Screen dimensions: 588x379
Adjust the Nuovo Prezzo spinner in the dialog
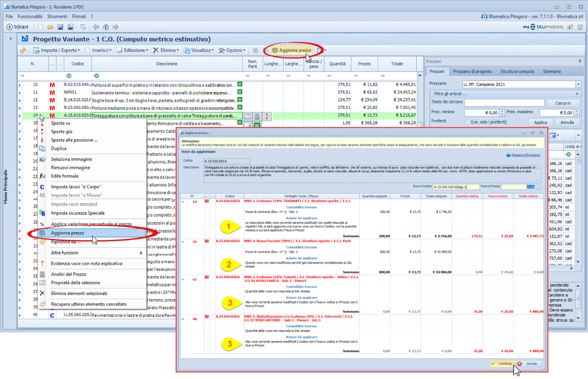click(x=538, y=187)
